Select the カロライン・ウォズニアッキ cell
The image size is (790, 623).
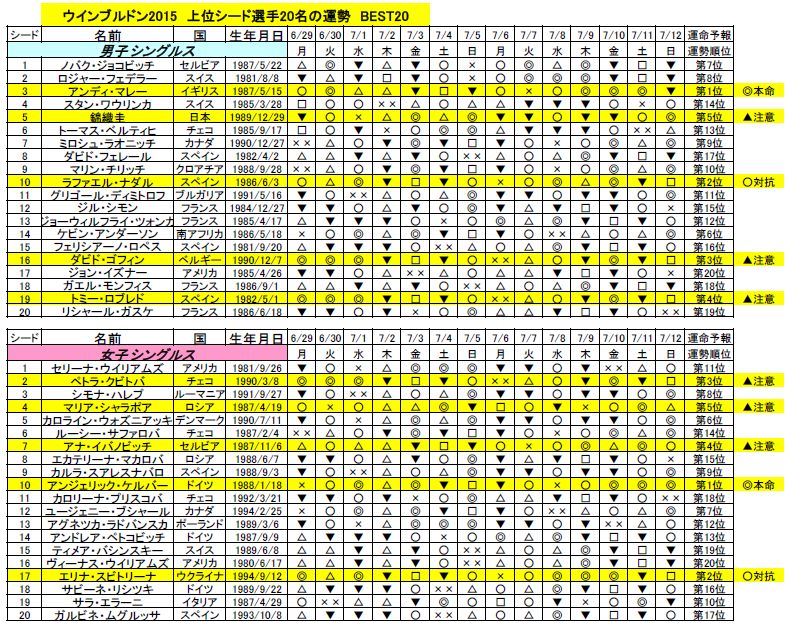[x=108, y=420]
